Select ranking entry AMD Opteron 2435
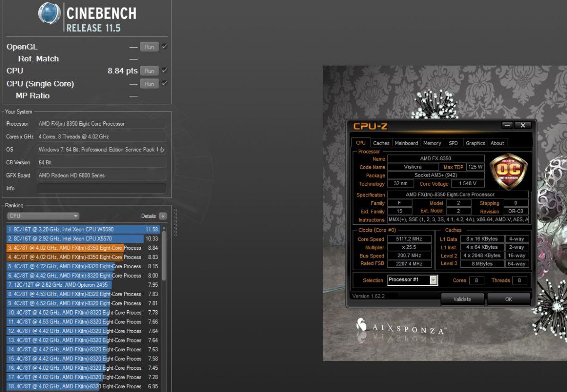The width and height of the screenshot is (567, 392). (83, 285)
